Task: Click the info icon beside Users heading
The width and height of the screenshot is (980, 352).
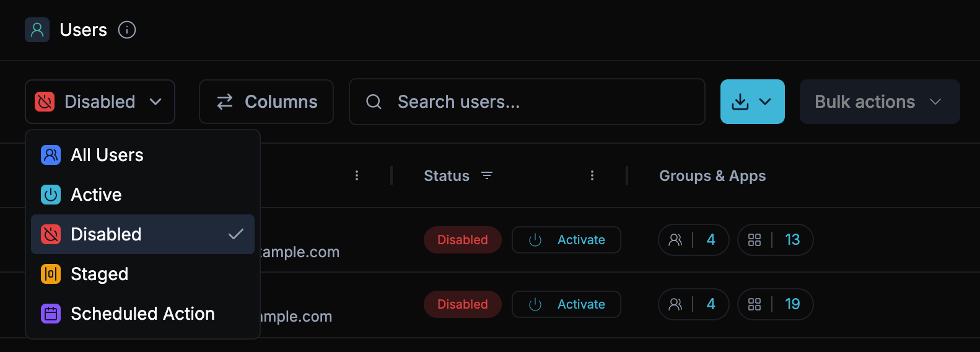Action: [127, 30]
